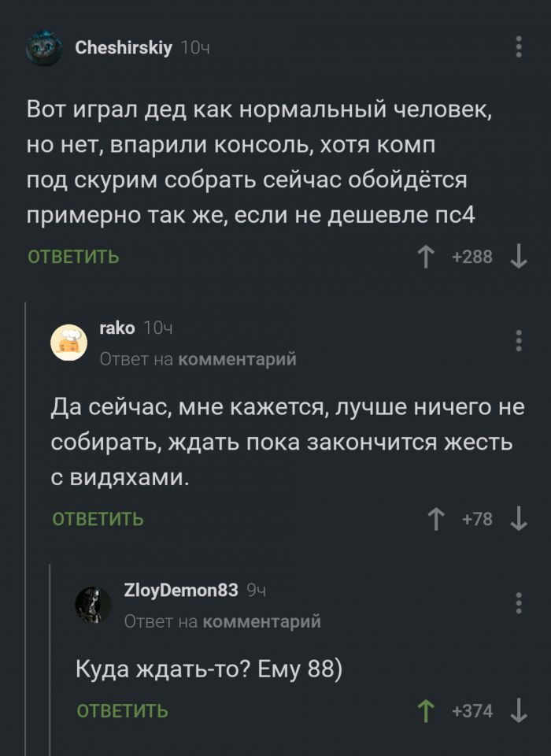
Task: Open the rako username link
Action: coord(117,328)
